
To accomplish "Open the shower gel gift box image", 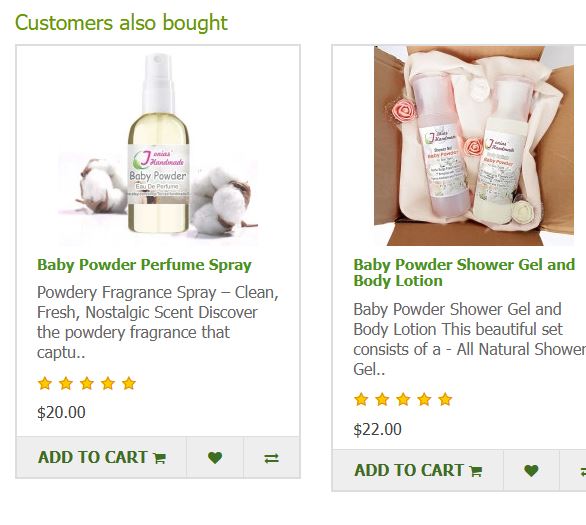I will tap(474, 146).
